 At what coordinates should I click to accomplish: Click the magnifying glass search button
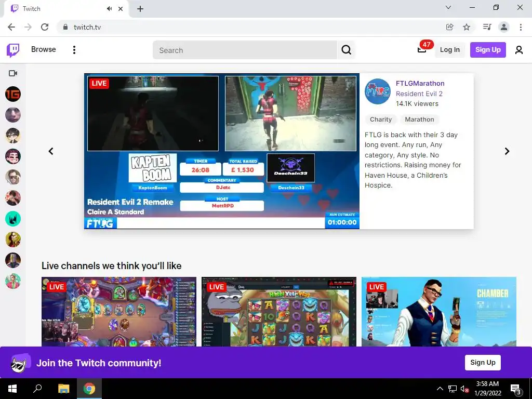point(346,50)
